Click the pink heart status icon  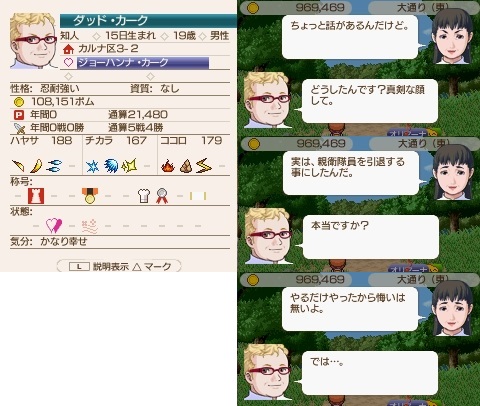point(54,226)
